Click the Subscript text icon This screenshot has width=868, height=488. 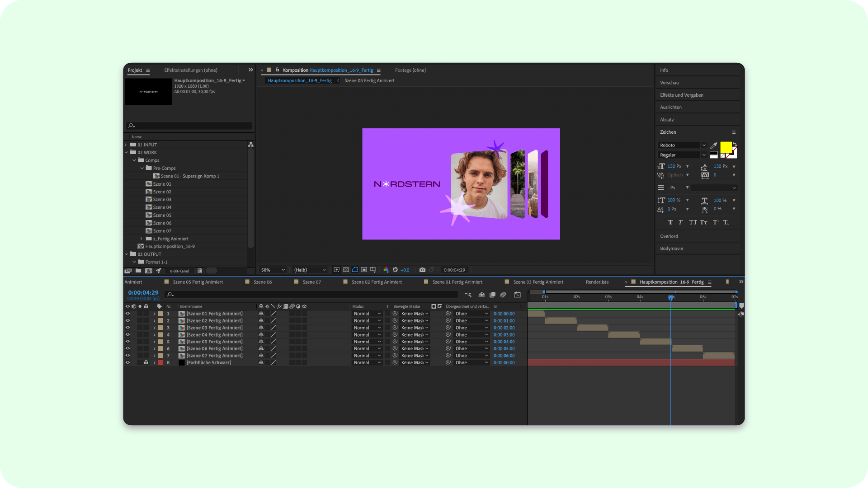(726, 222)
